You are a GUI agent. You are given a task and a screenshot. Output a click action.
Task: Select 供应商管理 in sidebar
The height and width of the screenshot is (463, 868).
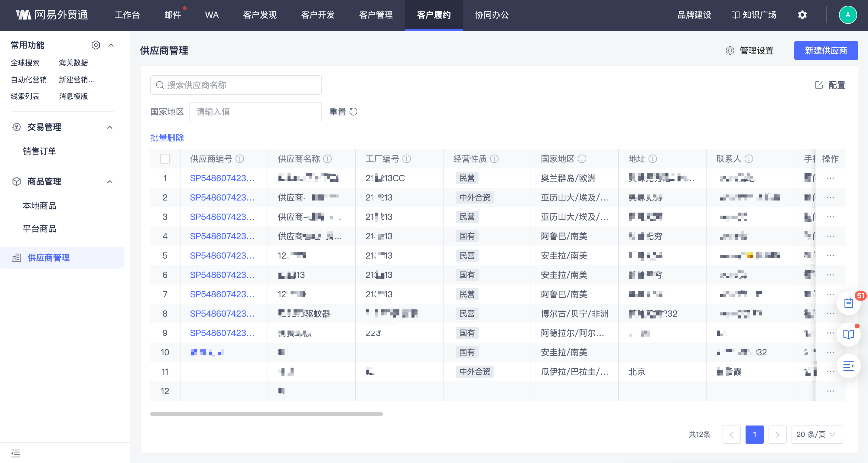[x=62, y=257]
